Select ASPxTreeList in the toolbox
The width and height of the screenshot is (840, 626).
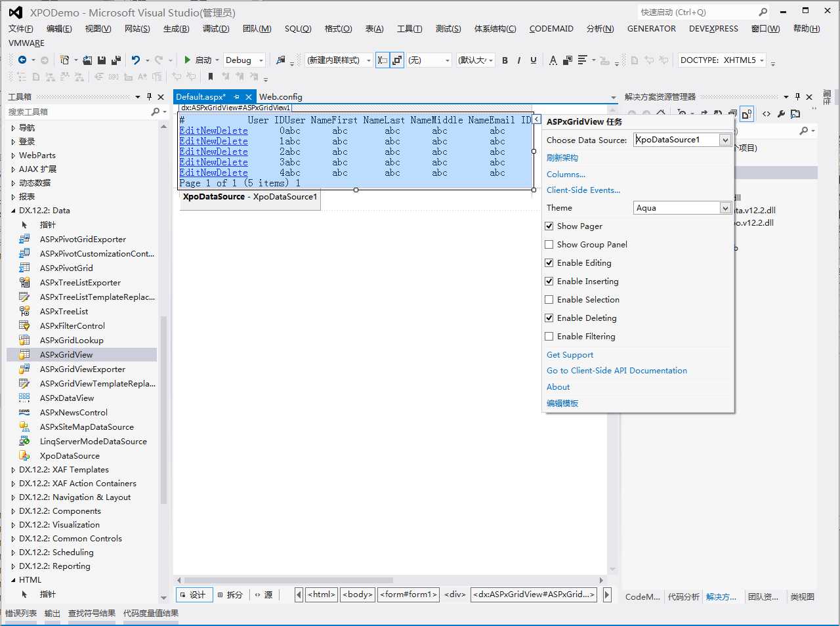(64, 311)
